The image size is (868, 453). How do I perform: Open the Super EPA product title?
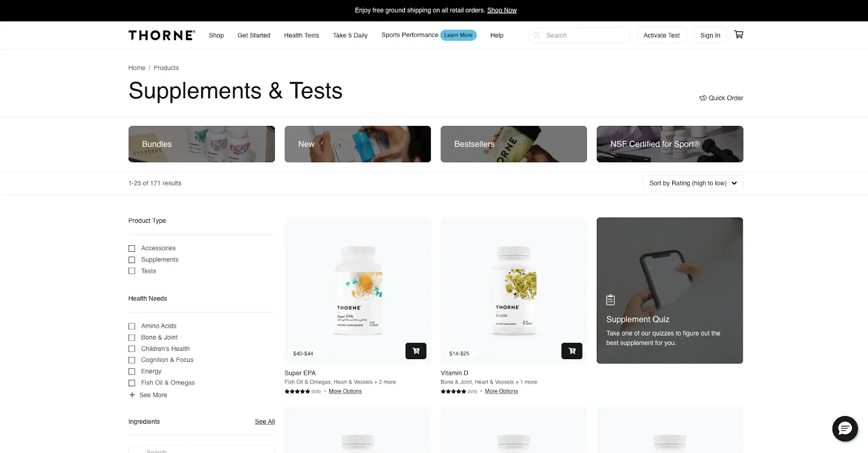coord(300,373)
